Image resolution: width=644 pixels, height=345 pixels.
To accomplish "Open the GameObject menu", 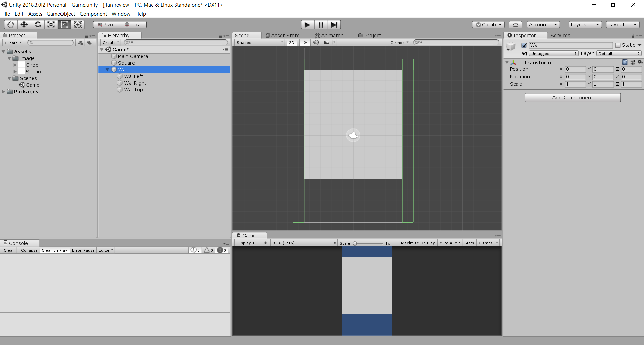I will point(61,14).
